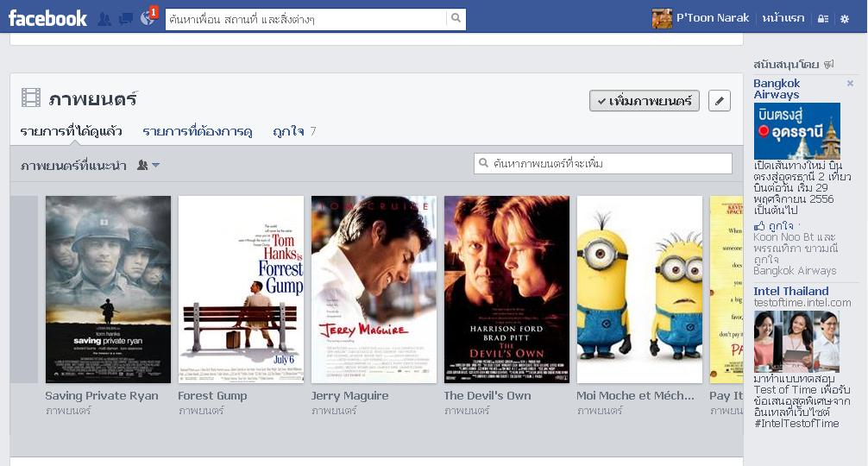Image resolution: width=868 pixels, height=466 pixels.
Task: Click the movie search input field
Action: [x=603, y=163]
